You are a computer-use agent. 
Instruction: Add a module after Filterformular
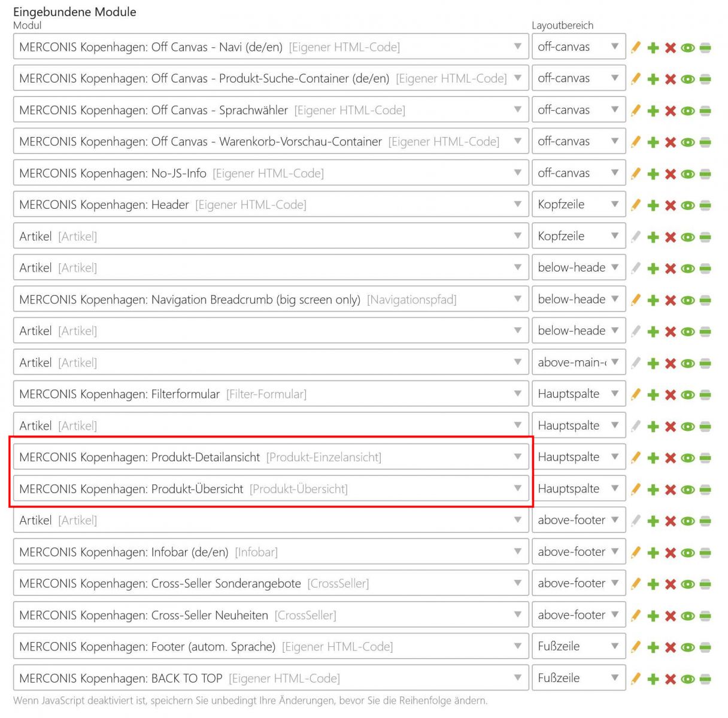tap(653, 395)
